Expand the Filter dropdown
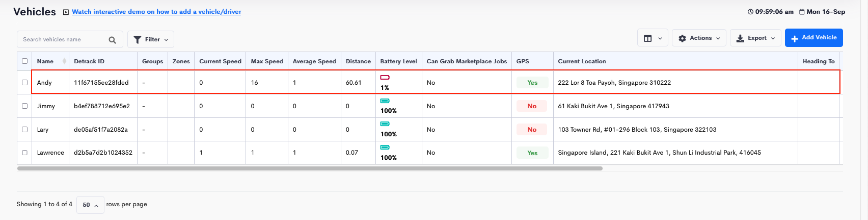Viewport: 868px width, 220px height. [151, 39]
